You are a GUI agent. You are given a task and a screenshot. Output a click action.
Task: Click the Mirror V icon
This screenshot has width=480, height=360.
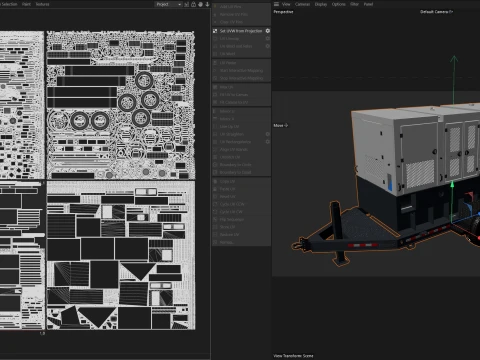pyautogui.click(x=215, y=119)
